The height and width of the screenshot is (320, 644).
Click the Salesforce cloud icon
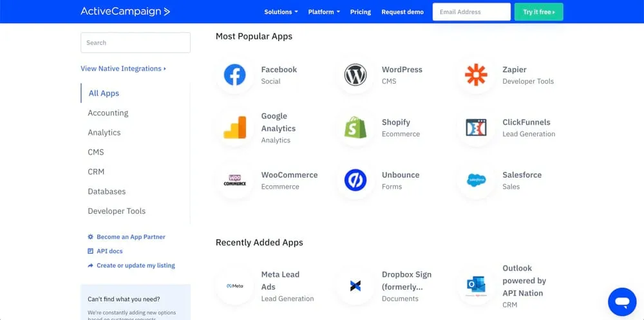tap(476, 180)
